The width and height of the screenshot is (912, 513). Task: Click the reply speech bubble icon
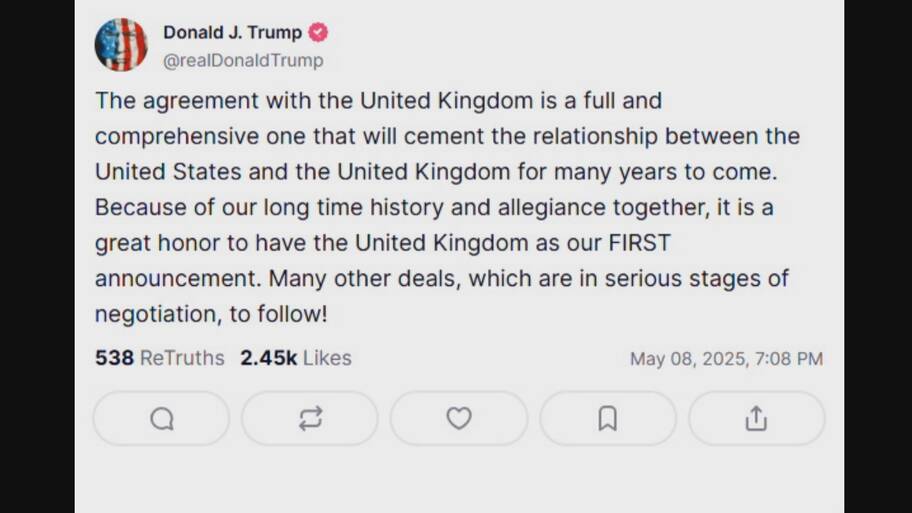click(x=162, y=419)
